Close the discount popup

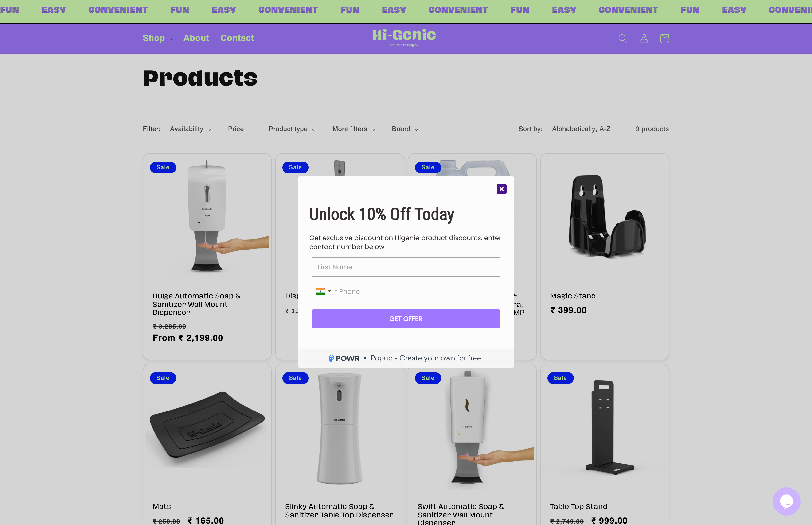(x=501, y=189)
